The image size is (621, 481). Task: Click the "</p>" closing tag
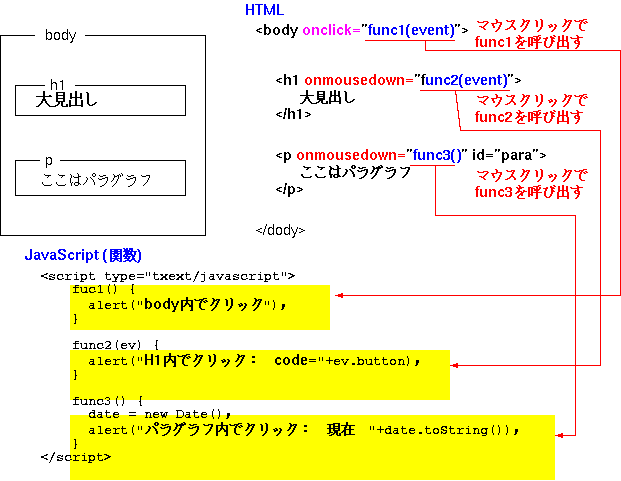[x=289, y=189]
